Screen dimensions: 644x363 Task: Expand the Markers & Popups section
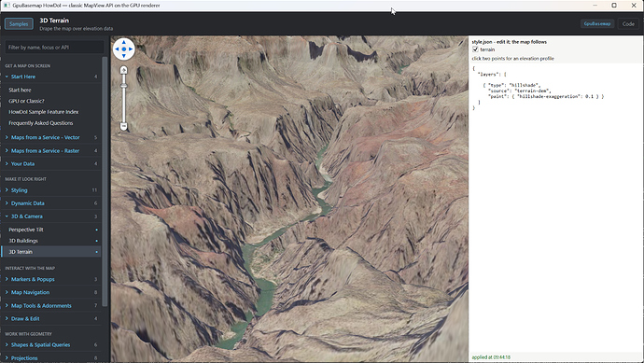pyautogui.click(x=51, y=279)
